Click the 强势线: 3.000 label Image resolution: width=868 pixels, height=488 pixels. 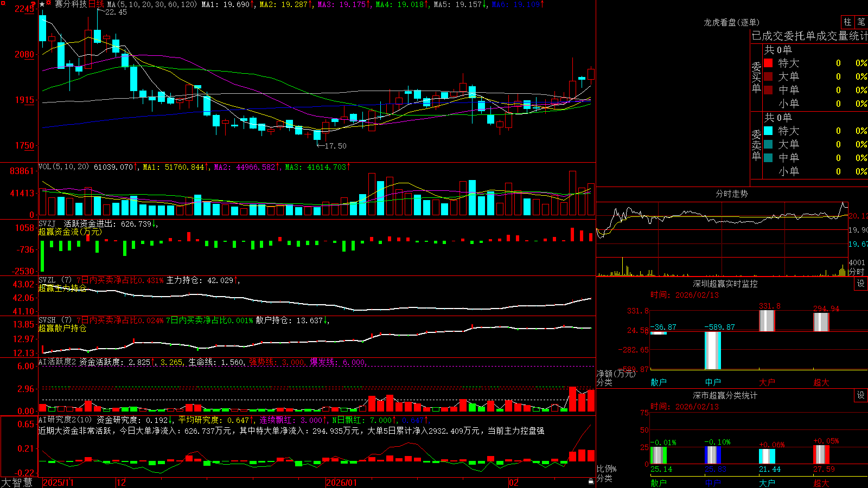coord(277,362)
